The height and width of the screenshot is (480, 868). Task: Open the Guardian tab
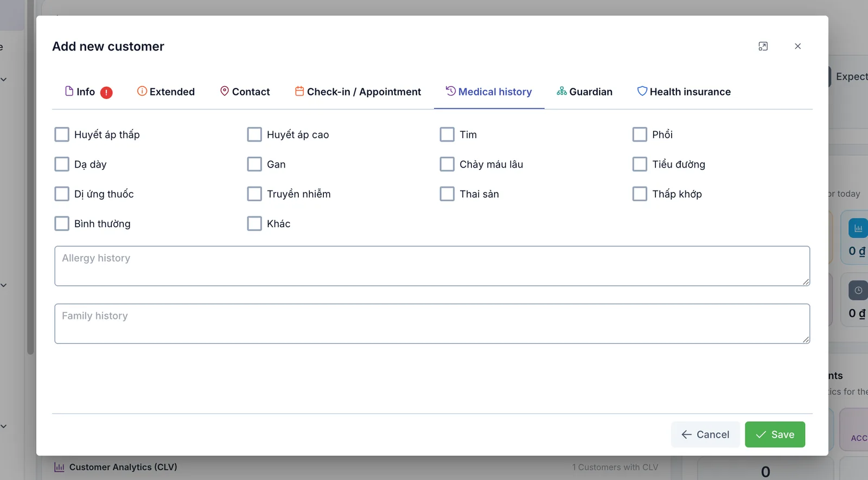(584, 92)
